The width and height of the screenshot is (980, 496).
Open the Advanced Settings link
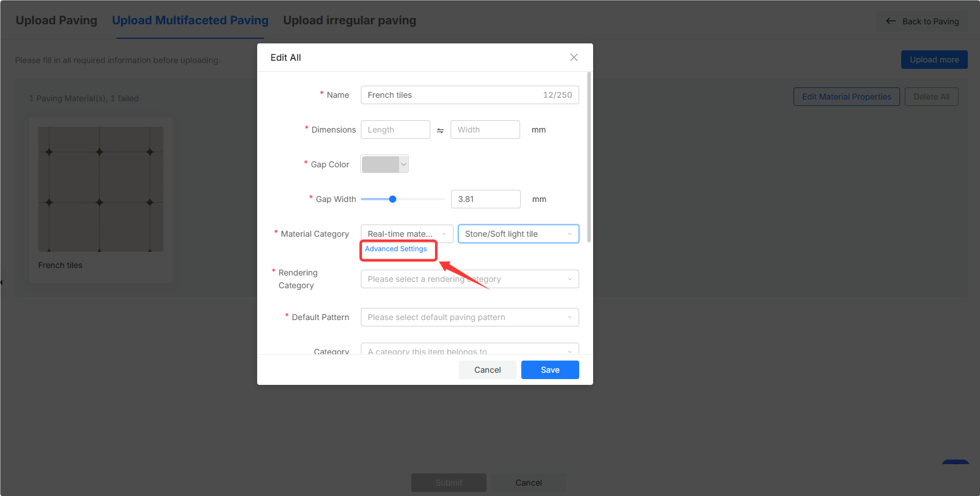tap(396, 249)
